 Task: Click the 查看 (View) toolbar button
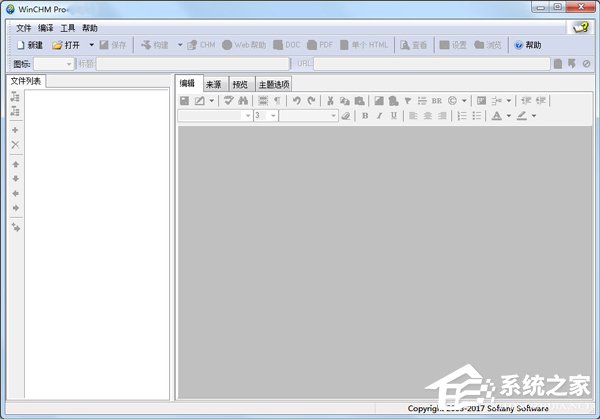click(x=413, y=45)
